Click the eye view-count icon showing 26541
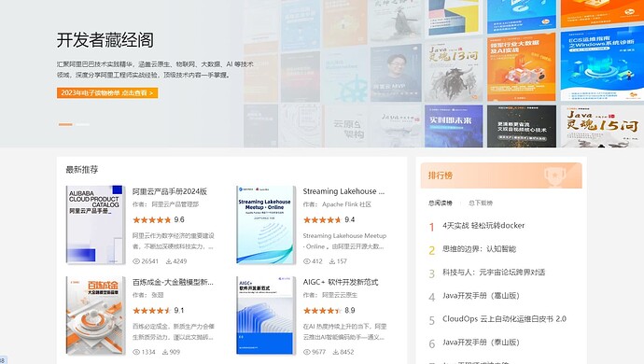Image resolution: width=644 pixels, height=364 pixels. tap(136, 261)
